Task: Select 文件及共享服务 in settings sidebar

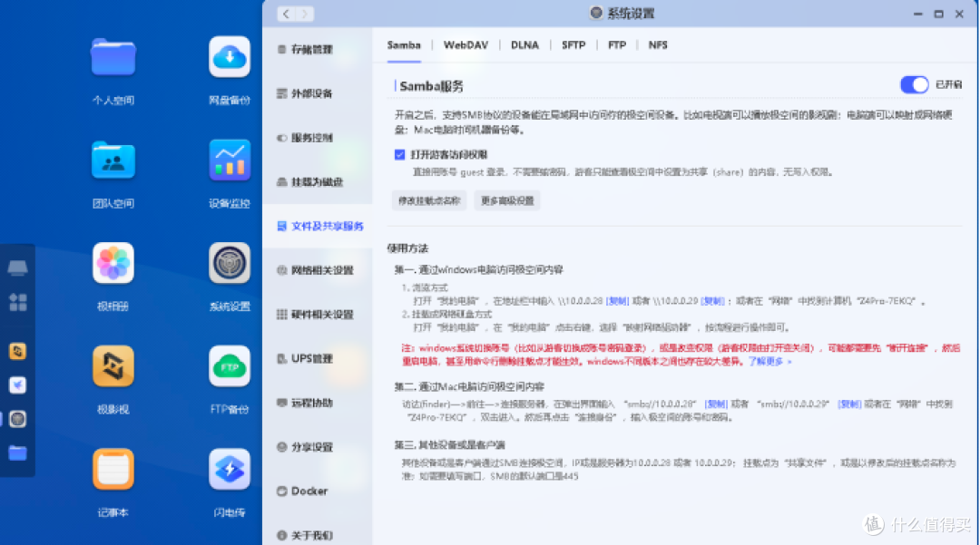Action: [318, 226]
